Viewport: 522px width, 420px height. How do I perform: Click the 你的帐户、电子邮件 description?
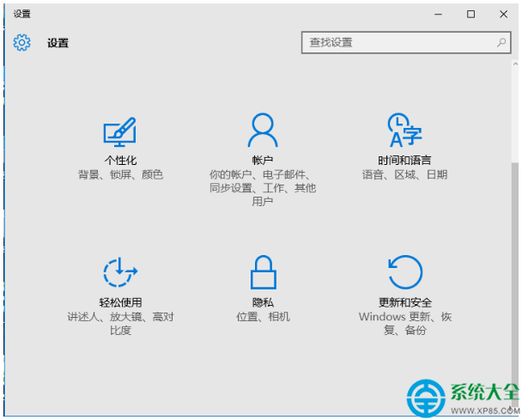[x=263, y=188]
